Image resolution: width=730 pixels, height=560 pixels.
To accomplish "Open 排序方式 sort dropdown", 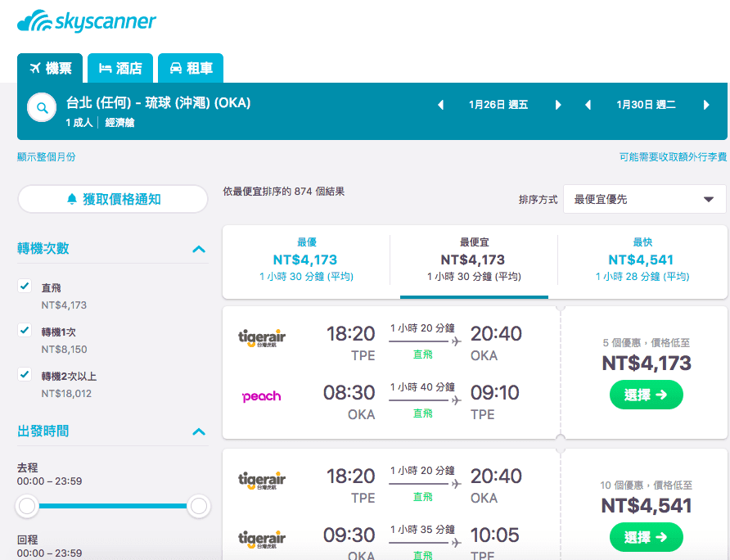I will (x=644, y=199).
